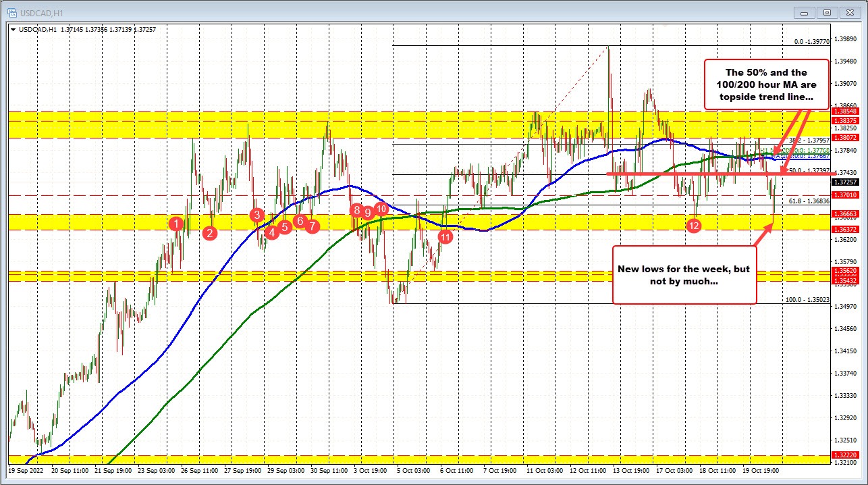Click the 1.33330 price axis value

846,395
